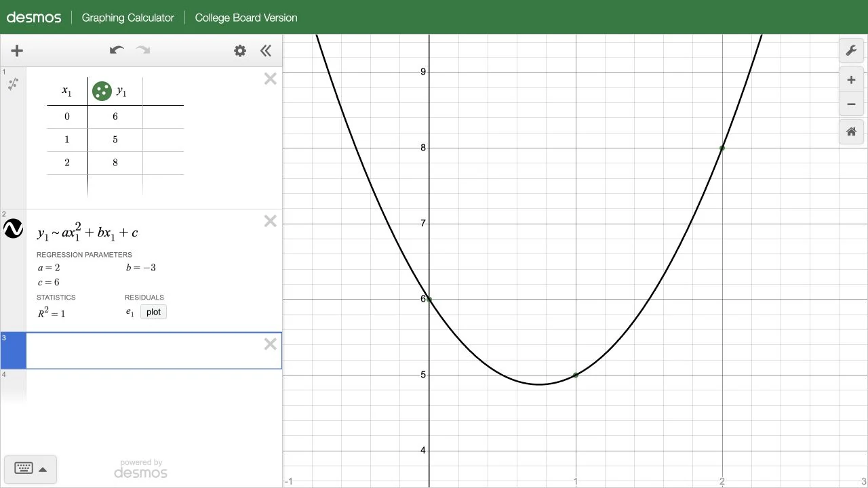This screenshot has height=488, width=868.
Task: Toggle the y1 points color circle
Action: click(102, 91)
